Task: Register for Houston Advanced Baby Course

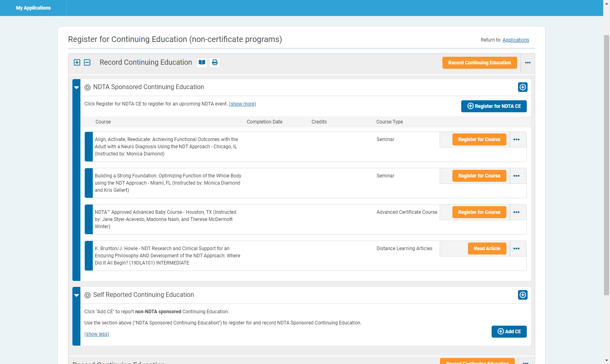Action: (x=479, y=212)
